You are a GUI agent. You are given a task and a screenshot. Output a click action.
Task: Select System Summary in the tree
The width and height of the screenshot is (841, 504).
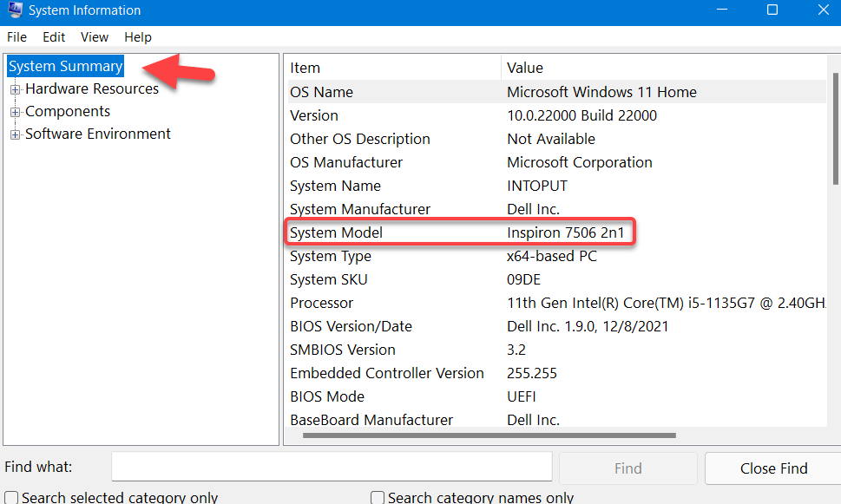[65, 66]
